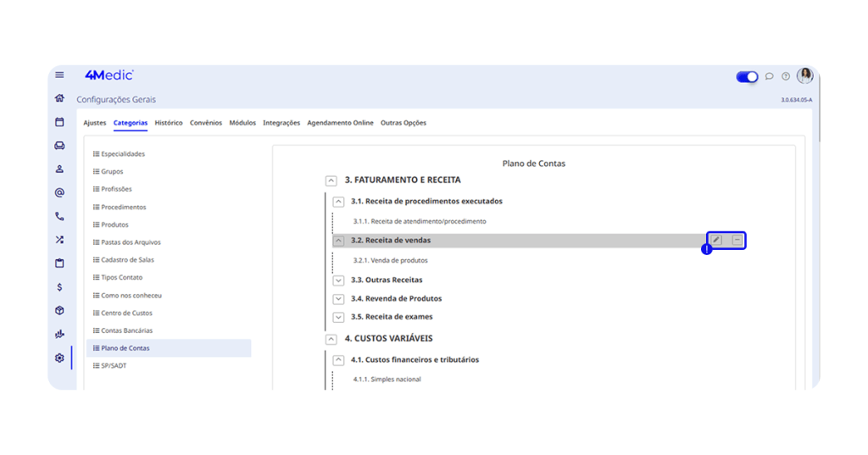Collapse the 3. FATURAMENTO E RECEITA section
This screenshot has height=455, width=868.
(331, 180)
